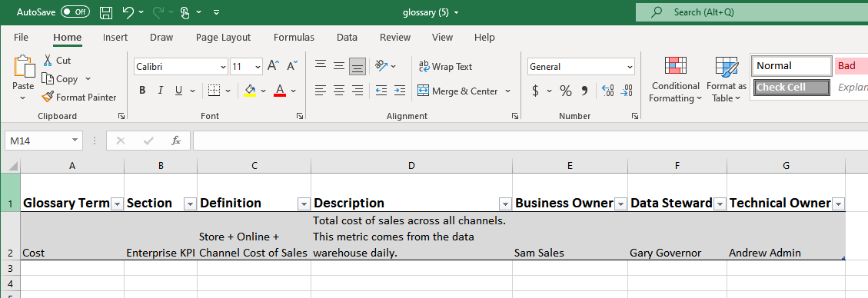Expand the Paste options arrow
The width and height of the screenshot is (868, 298).
pos(23,98)
